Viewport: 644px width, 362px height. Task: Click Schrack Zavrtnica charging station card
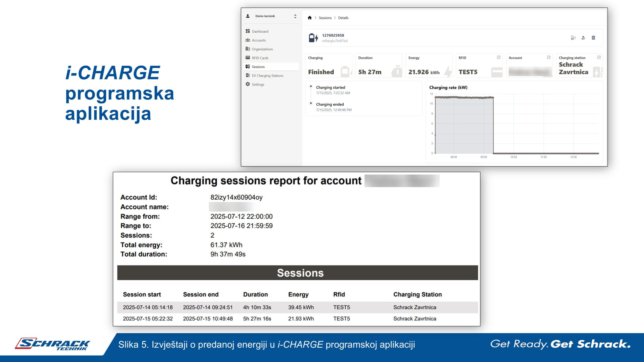580,65
